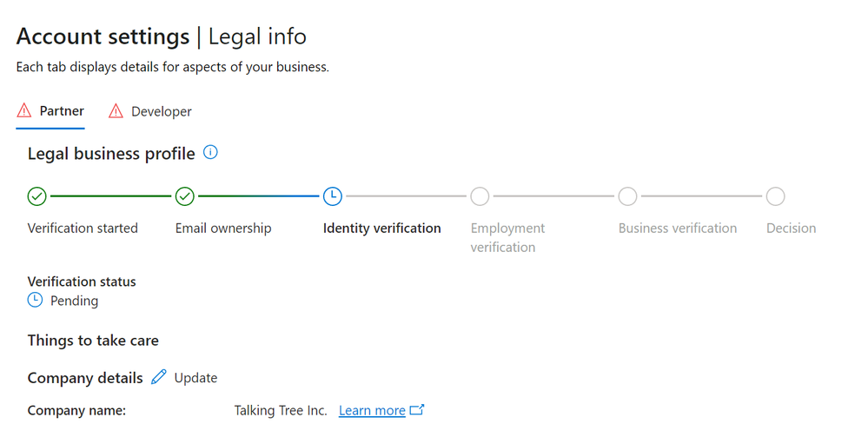The width and height of the screenshot is (868, 424).
Task: Click the Identity verification step label
Action: pos(381,229)
